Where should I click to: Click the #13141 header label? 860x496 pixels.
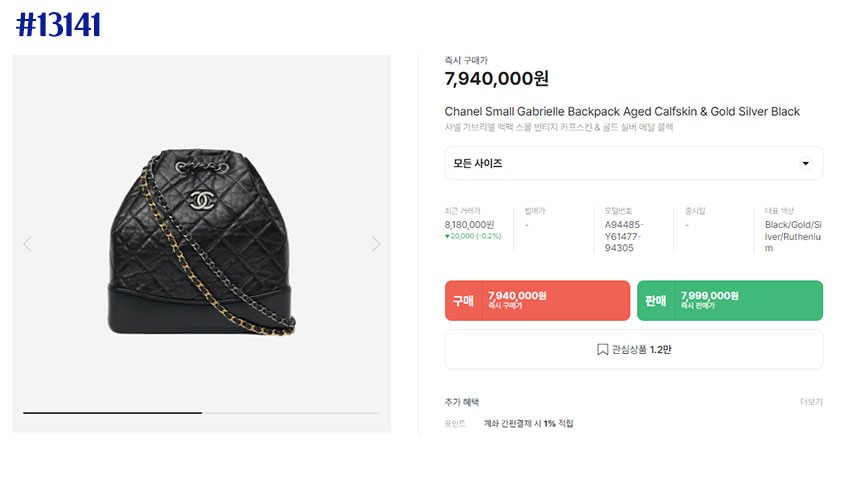(x=58, y=25)
